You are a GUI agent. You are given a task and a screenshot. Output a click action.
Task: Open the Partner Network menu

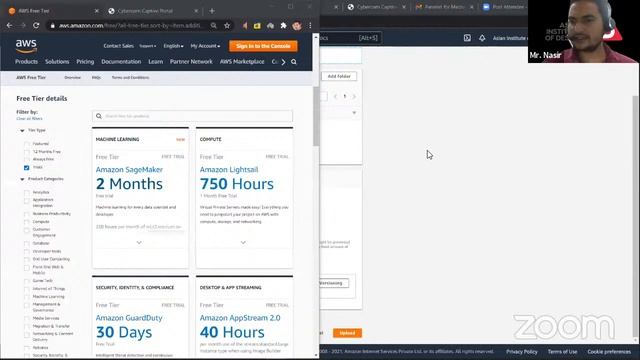(x=191, y=62)
